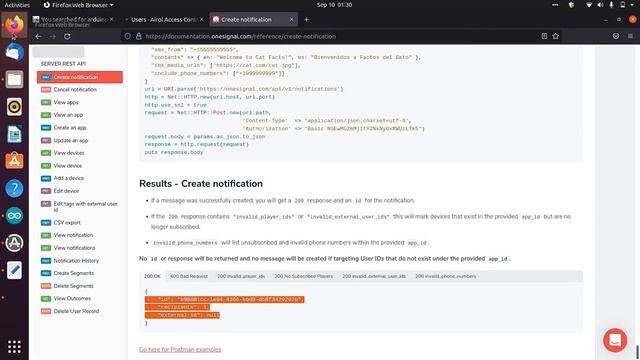Show Applications grid at dock bottom
Screen dimensions: 640x360
pyautogui.click(x=14, y=347)
